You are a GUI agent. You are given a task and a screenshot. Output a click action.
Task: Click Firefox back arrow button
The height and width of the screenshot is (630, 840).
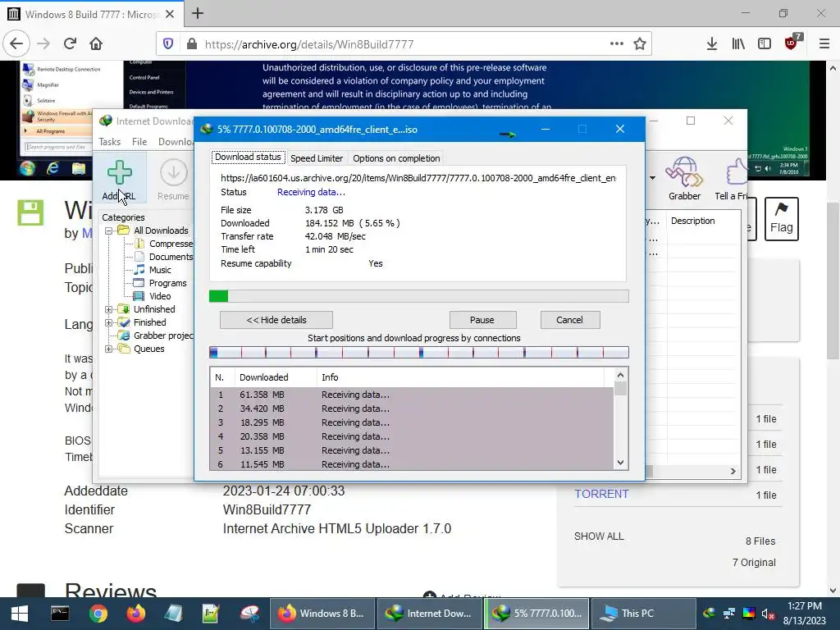[16, 44]
